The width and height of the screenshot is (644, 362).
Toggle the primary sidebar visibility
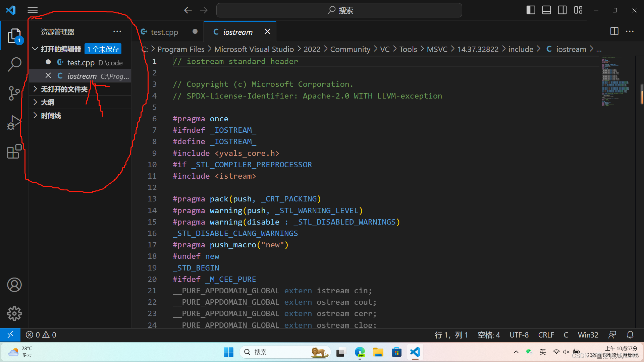pyautogui.click(x=531, y=10)
